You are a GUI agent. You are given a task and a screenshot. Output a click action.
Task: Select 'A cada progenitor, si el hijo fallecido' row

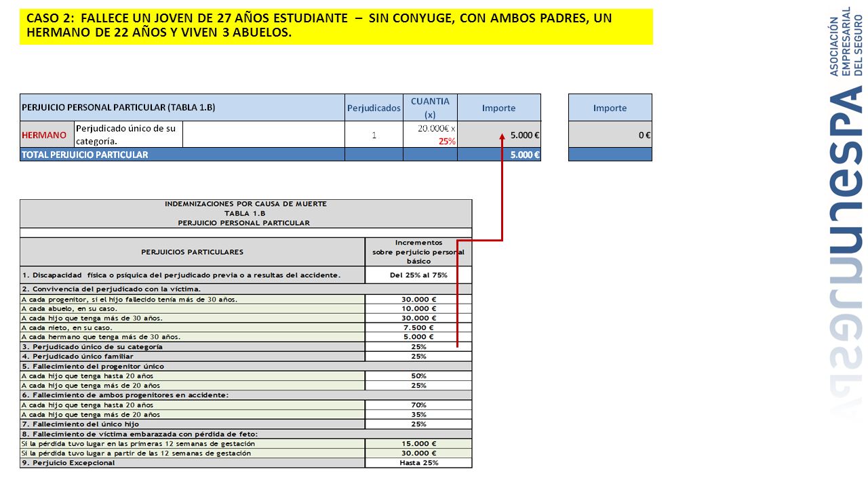[x=193, y=299]
